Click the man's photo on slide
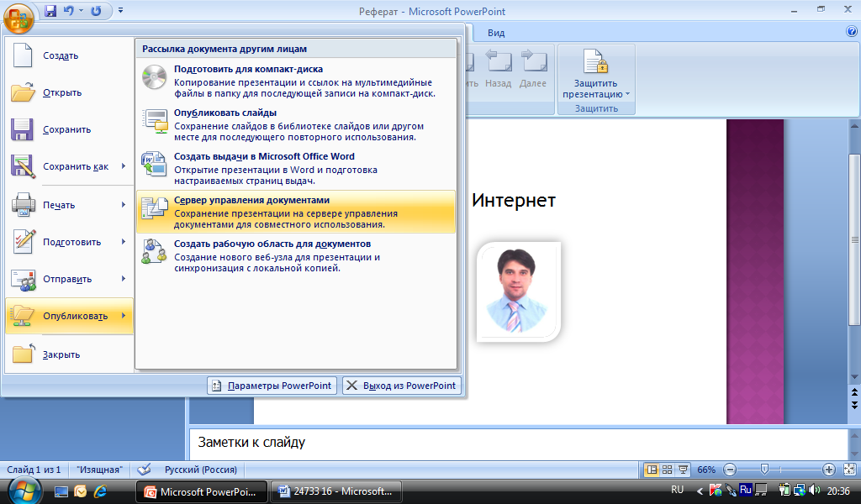Viewport: 861px width, 504px height. click(518, 291)
